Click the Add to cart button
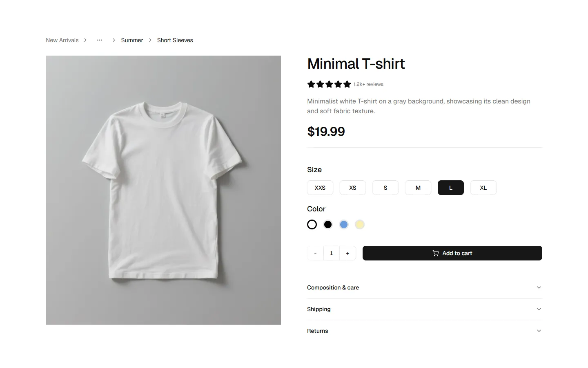The width and height of the screenshot is (588, 368). 452,253
